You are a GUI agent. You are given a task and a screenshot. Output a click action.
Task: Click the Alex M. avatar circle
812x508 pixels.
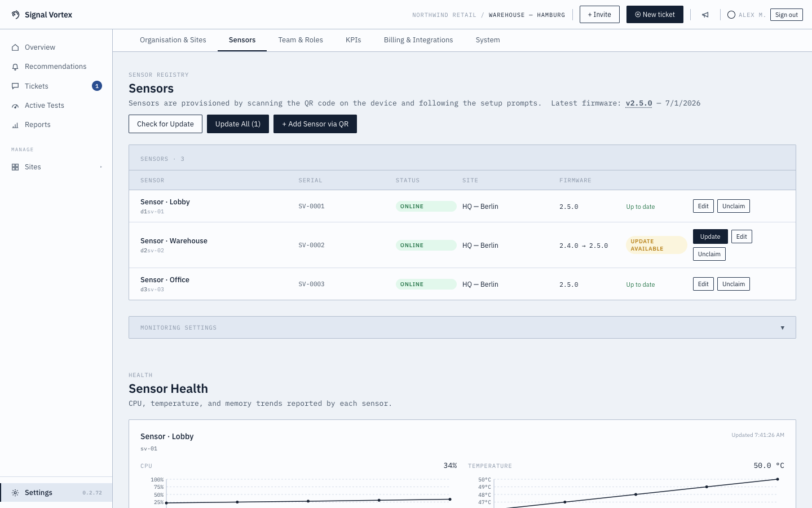731,15
